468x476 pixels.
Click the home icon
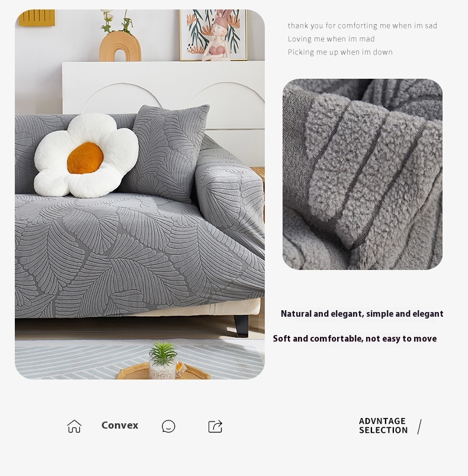click(75, 426)
